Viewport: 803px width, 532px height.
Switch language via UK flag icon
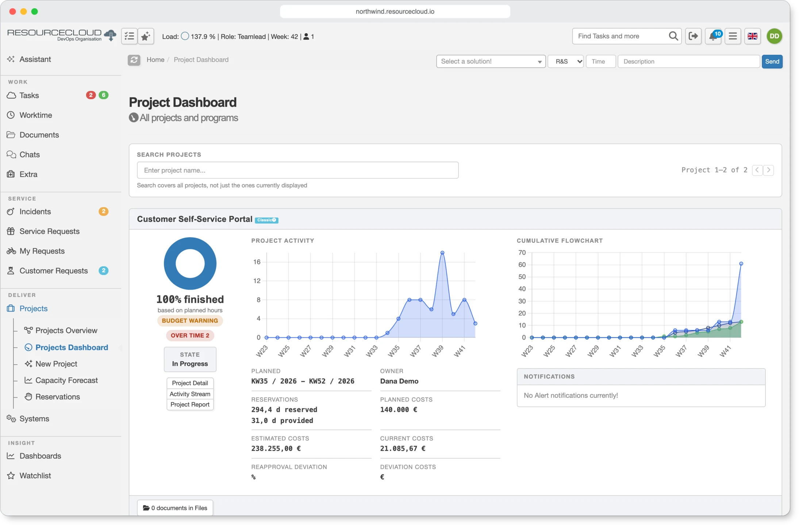pyautogui.click(x=752, y=36)
